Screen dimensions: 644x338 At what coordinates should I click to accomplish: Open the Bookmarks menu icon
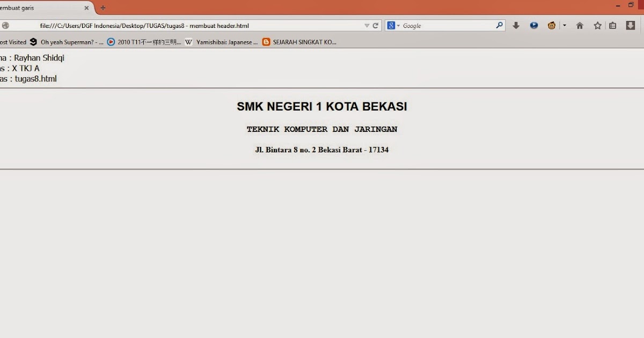click(x=612, y=25)
